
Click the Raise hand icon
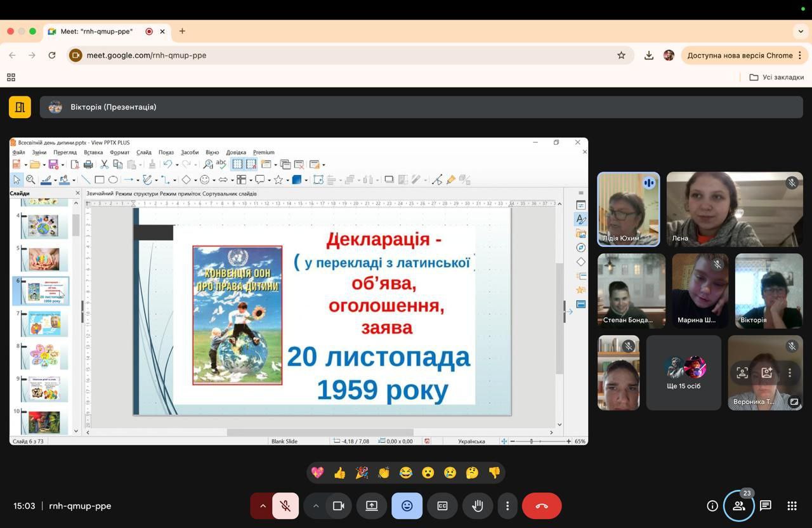[x=478, y=506]
